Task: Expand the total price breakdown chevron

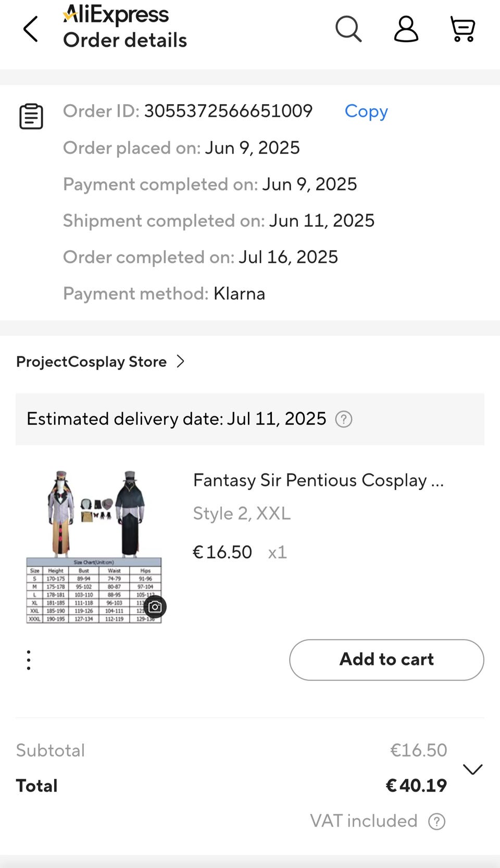Action: (x=472, y=769)
